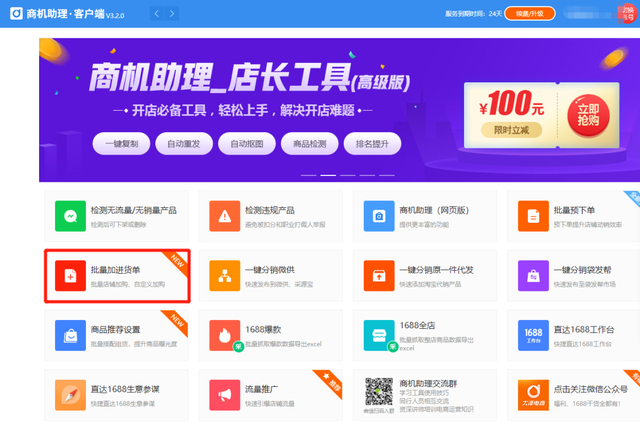Image resolution: width=640 pixels, height=426 pixels.
Task: Click the 商品推荐设置 title text
Action: pos(116,329)
